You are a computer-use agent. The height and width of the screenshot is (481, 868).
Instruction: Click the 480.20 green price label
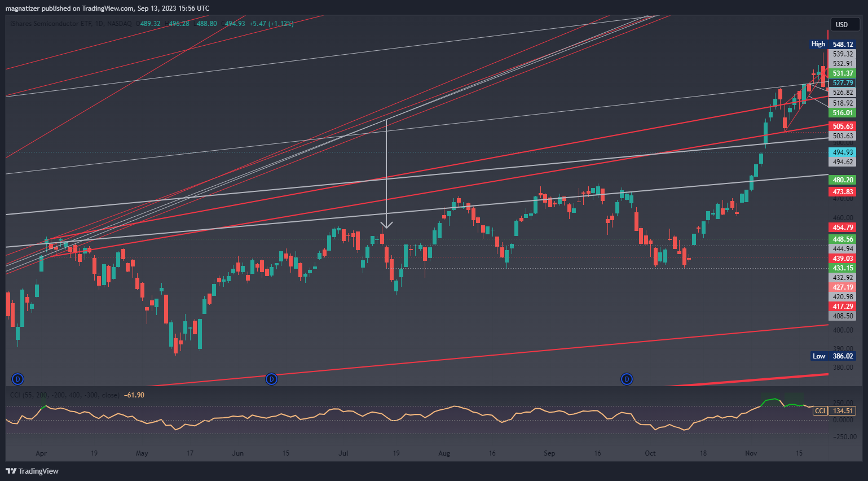(843, 180)
